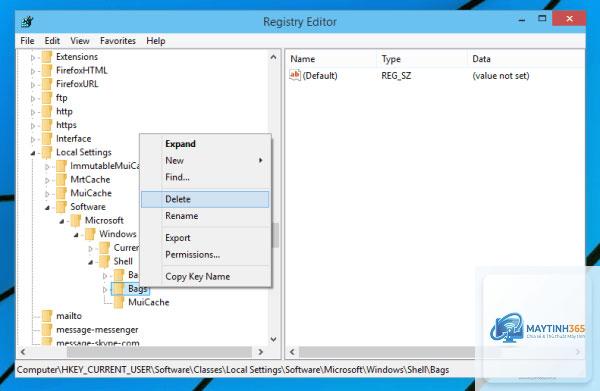The width and height of the screenshot is (600, 391).
Task: Click the mailto folder icon
Action: click(x=47, y=316)
